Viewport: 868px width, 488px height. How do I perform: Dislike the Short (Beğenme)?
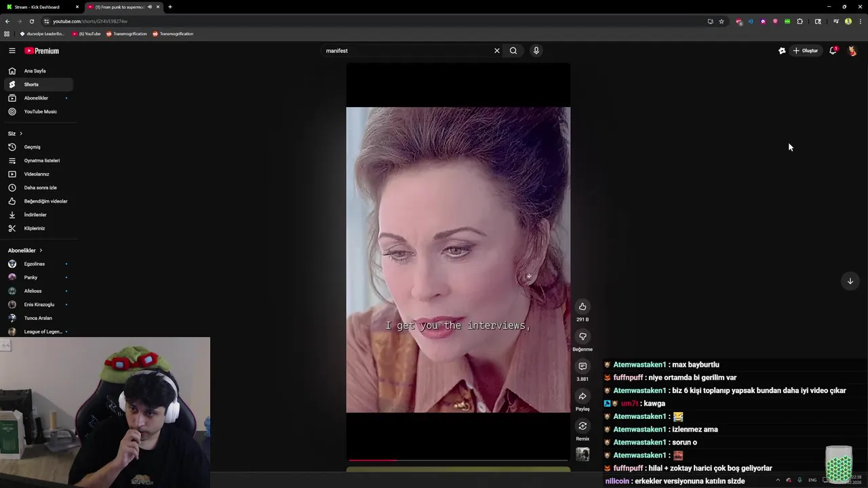point(583,336)
